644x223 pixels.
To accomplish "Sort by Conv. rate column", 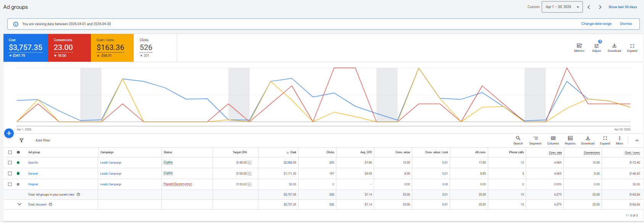I will pos(555,152).
